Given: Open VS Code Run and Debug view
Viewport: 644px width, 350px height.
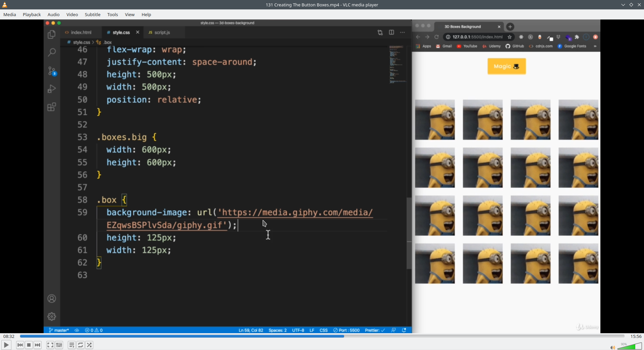Looking at the screenshot, I should click(x=52, y=89).
